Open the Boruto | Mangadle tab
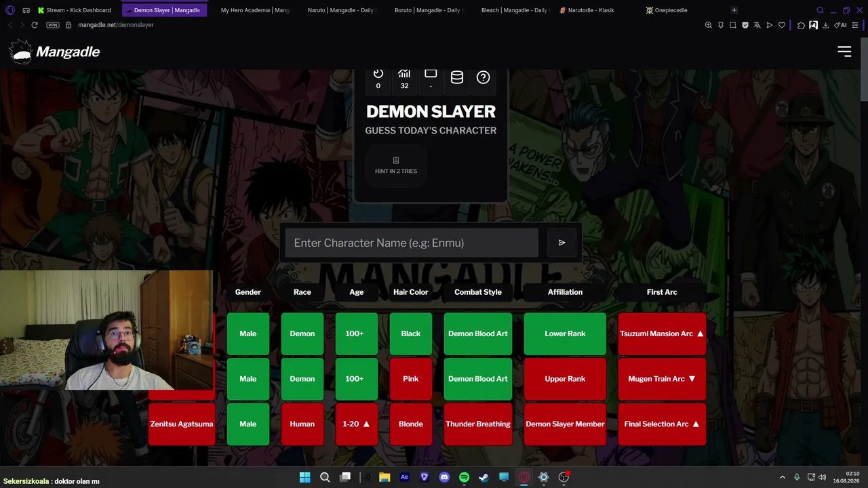Viewport: 868px width, 488px height. click(x=428, y=10)
